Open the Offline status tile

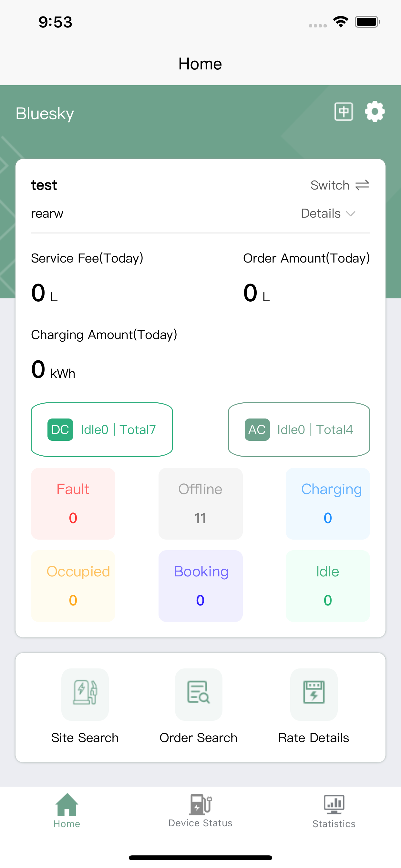tap(200, 504)
